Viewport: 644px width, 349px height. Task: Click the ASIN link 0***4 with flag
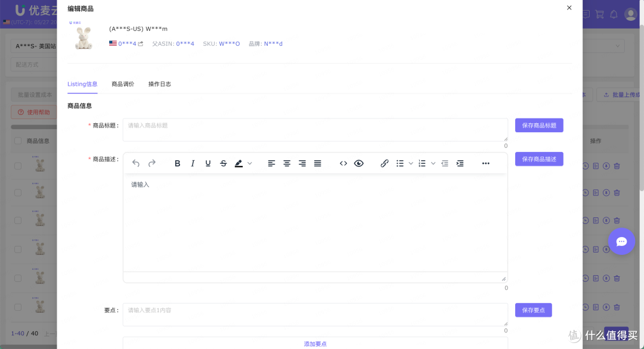pos(127,43)
